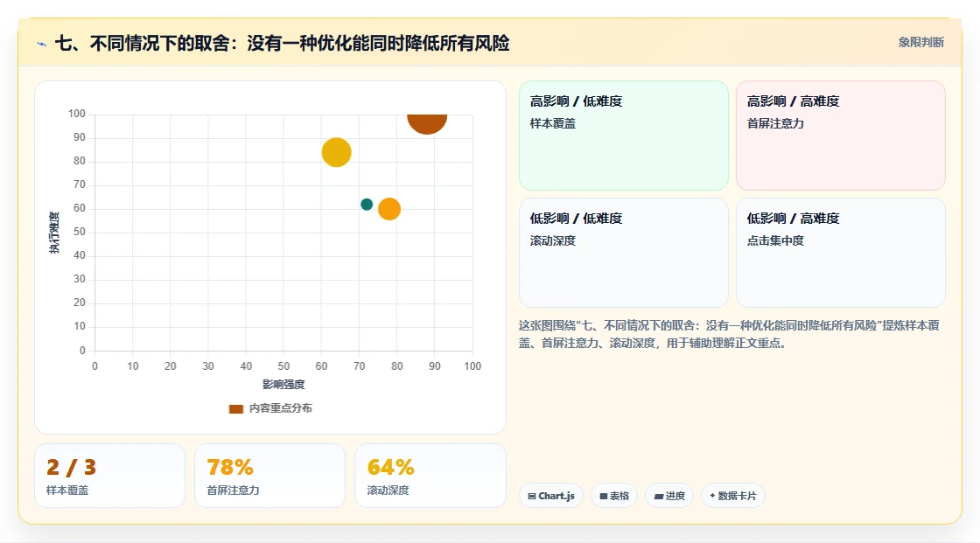Image resolution: width=980 pixels, height=543 pixels.
Task: Click the 样本覆盖 text in the green card
Action: coord(552,123)
